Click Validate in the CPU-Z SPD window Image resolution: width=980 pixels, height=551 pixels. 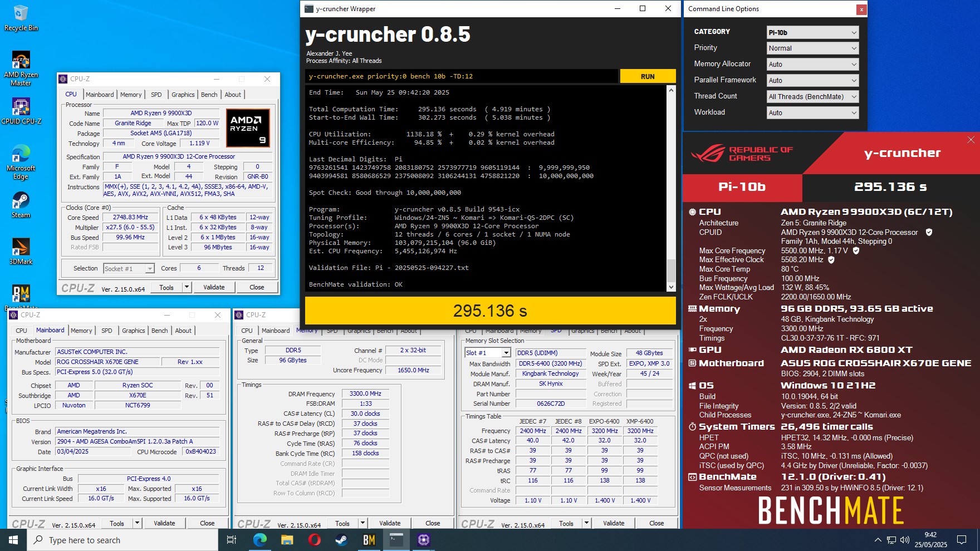pyautogui.click(x=614, y=523)
